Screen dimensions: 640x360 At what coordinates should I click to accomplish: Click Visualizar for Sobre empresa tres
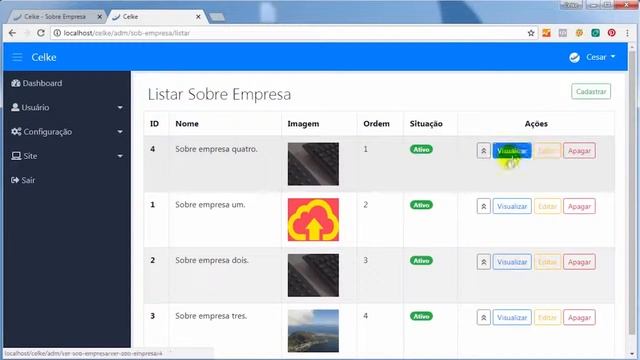pos(512,317)
